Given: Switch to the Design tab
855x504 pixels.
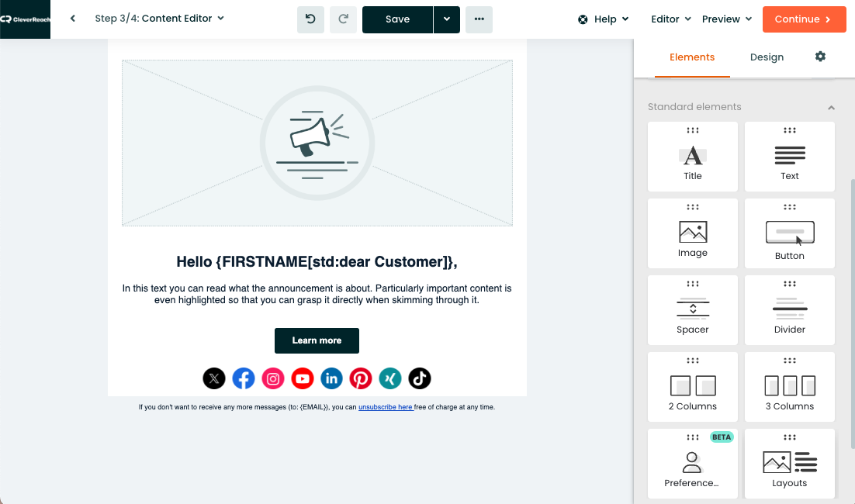Looking at the screenshot, I should tap(767, 57).
